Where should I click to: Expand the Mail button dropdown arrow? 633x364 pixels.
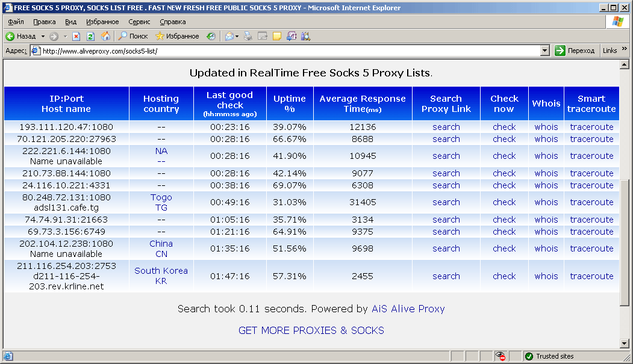(x=237, y=36)
